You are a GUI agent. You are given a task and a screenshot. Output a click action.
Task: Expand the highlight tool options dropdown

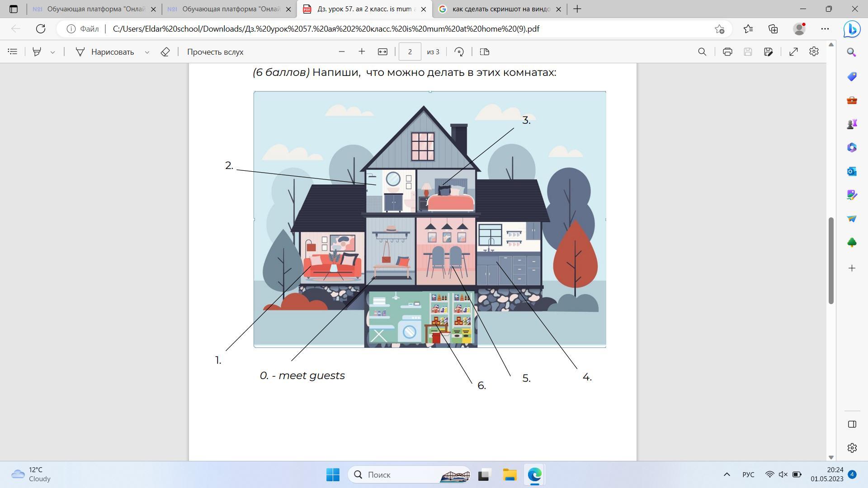click(x=53, y=52)
